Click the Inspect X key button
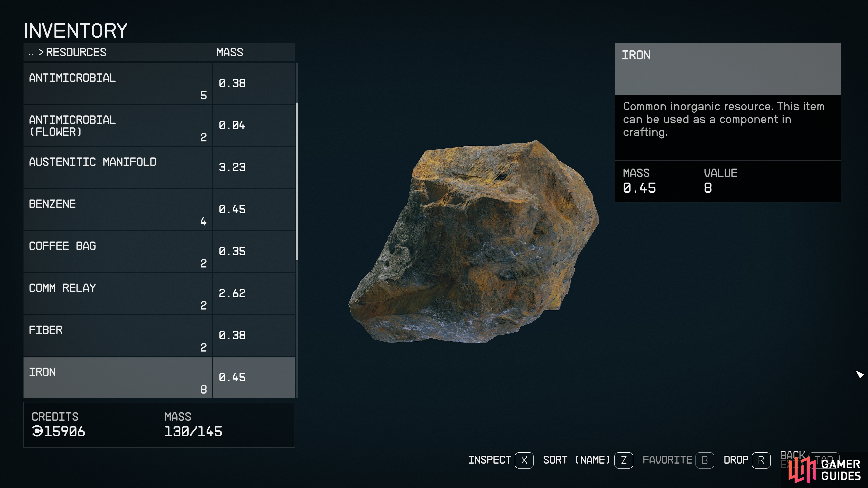This screenshot has width=868, height=488. (524, 460)
